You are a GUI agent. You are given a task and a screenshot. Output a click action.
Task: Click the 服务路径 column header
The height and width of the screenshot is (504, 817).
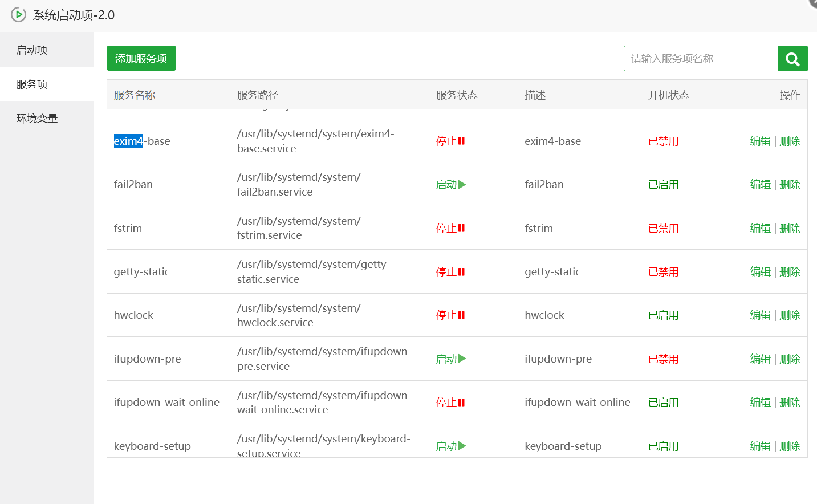pyautogui.click(x=258, y=95)
